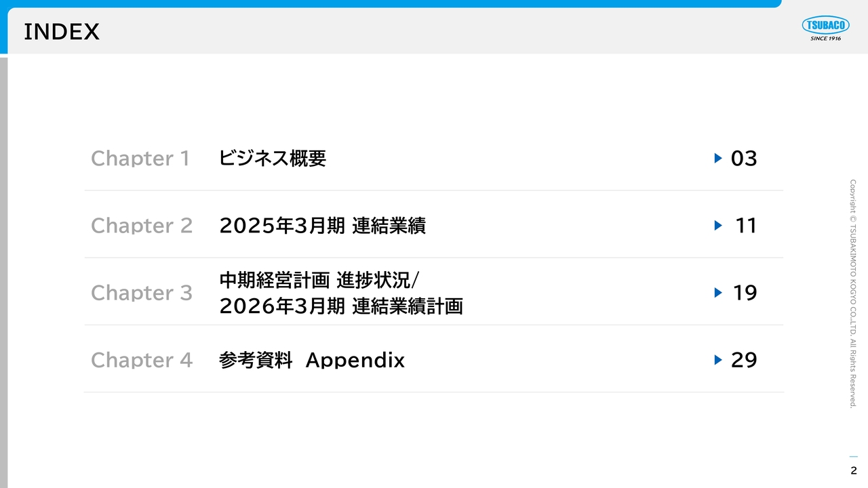Click the vertical copyright notice text
This screenshot has width=868, height=488.
(x=853, y=293)
